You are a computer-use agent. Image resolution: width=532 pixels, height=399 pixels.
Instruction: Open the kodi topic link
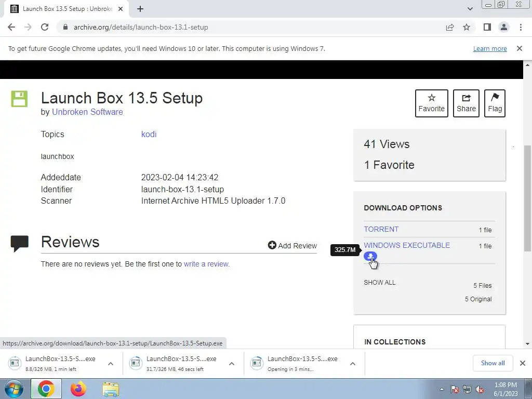149,134
